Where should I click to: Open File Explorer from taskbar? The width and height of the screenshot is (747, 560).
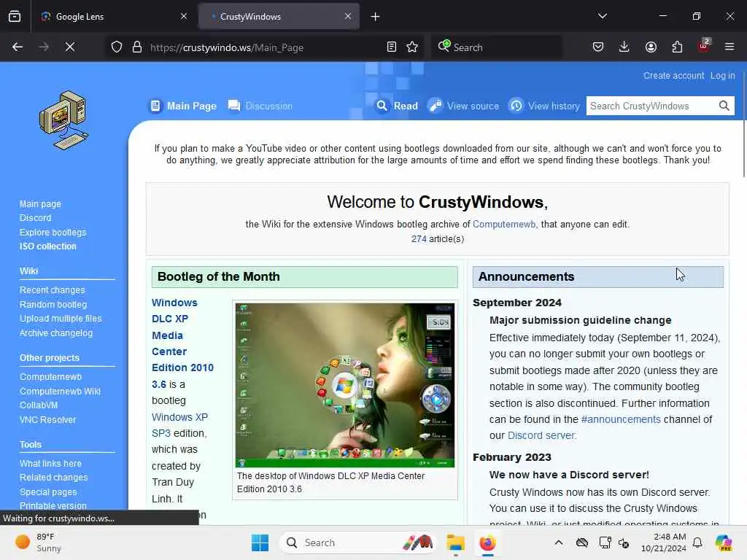coord(455,542)
